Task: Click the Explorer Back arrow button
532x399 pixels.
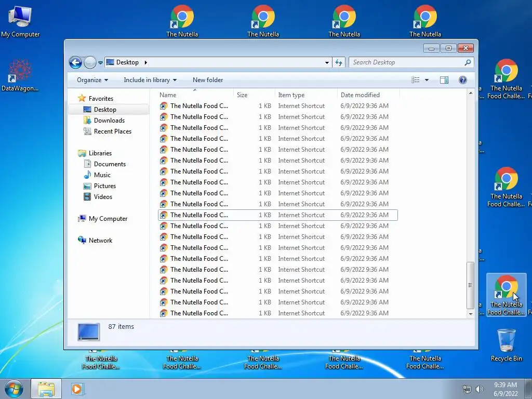Action: (75, 62)
